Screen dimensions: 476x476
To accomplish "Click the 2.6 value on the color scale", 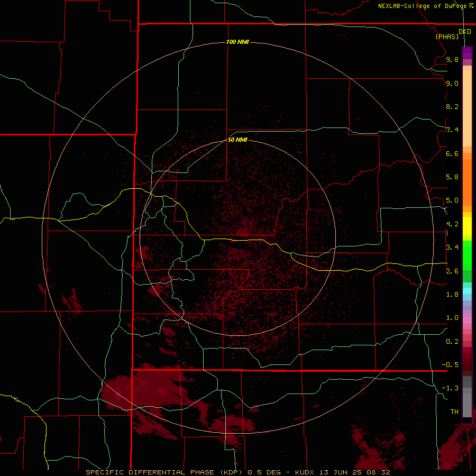I will click(x=452, y=271).
